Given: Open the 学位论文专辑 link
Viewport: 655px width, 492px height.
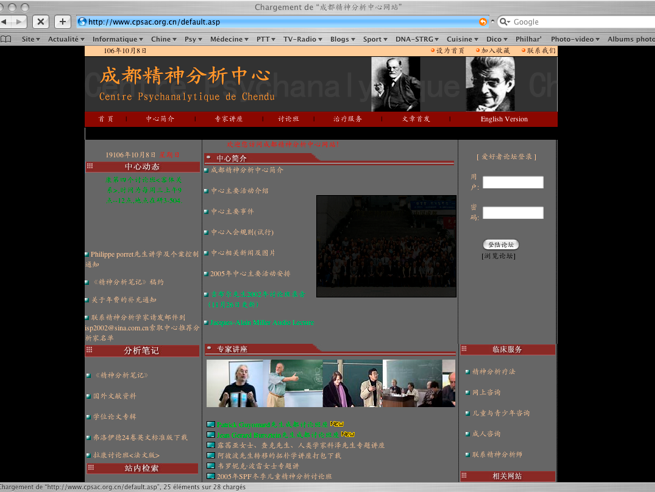Looking at the screenshot, I should pos(114,417).
